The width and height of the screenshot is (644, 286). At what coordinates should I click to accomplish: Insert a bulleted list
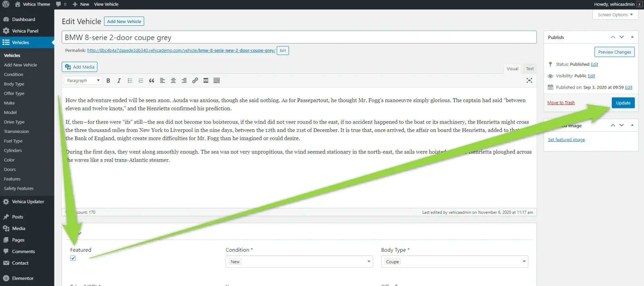point(130,81)
